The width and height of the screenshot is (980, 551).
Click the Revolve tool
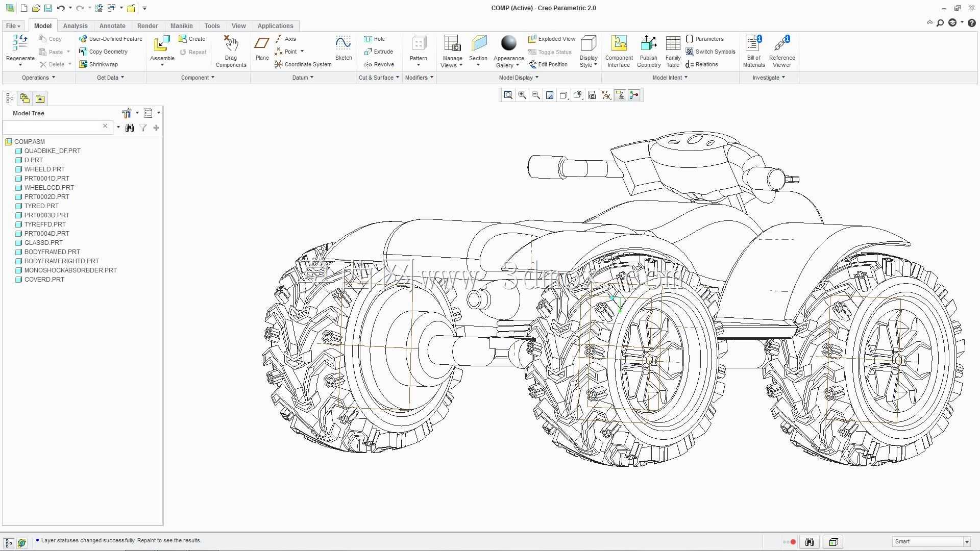379,64
